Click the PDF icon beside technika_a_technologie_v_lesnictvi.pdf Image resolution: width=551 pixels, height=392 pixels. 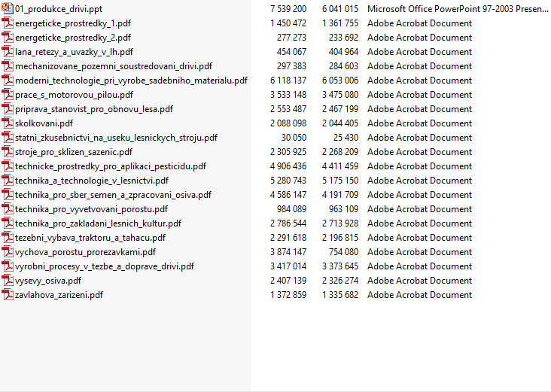[x=8, y=180]
